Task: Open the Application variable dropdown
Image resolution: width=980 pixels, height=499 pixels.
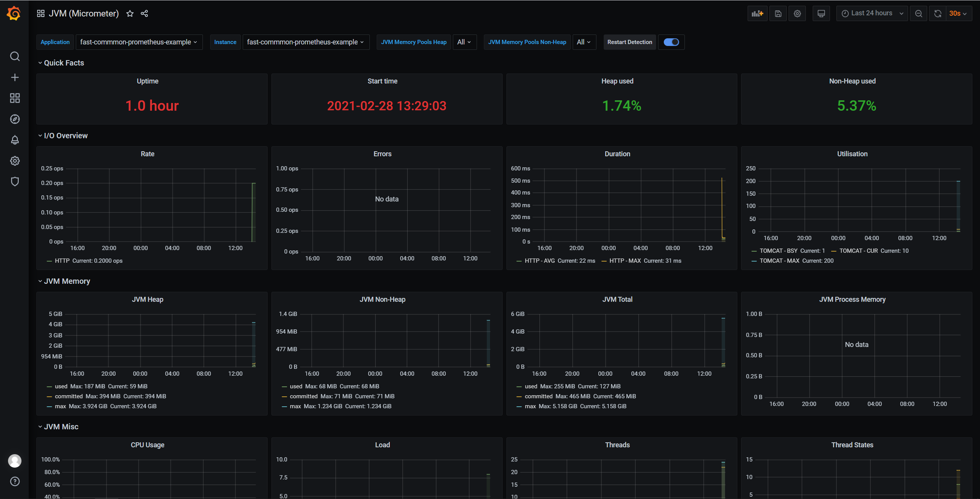Action: pos(139,42)
